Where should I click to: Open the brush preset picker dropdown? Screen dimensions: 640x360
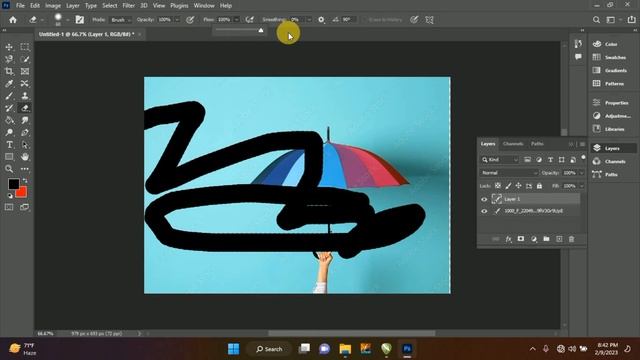(68, 20)
